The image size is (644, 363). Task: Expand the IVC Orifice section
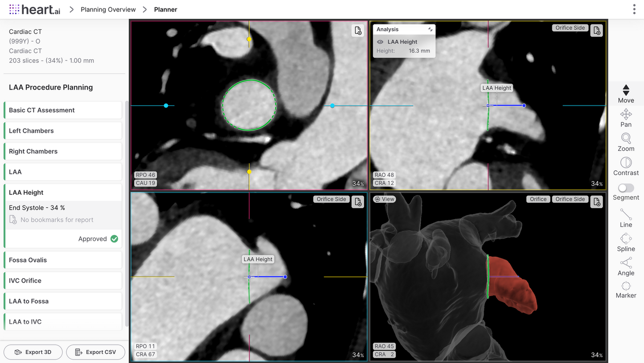click(x=63, y=280)
